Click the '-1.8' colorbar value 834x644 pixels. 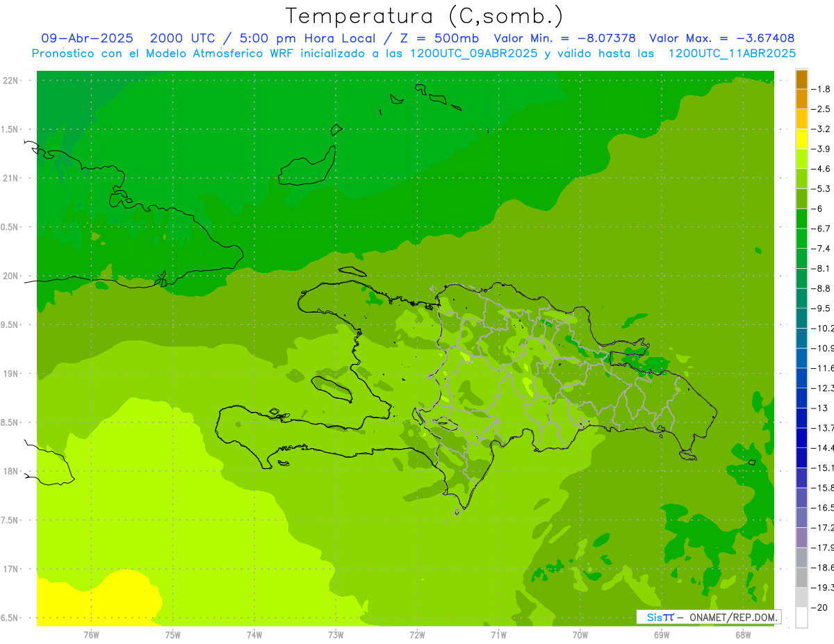pyautogui.click(x=821, y=90)
